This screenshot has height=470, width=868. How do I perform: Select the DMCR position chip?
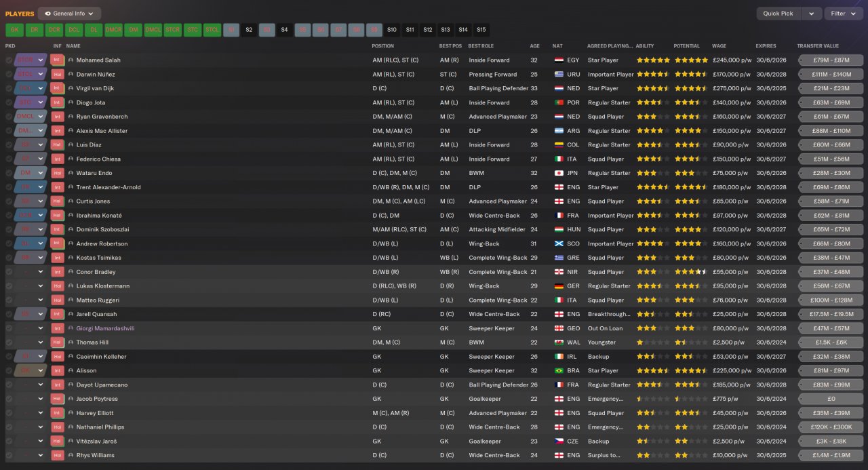[x=114, y=30]
